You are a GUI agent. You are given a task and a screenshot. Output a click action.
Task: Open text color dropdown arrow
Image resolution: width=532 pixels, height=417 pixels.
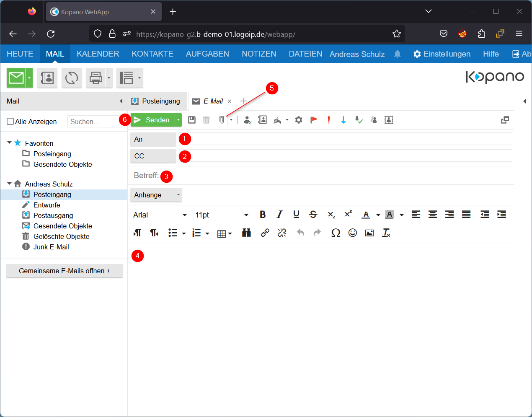click(378, 215)
